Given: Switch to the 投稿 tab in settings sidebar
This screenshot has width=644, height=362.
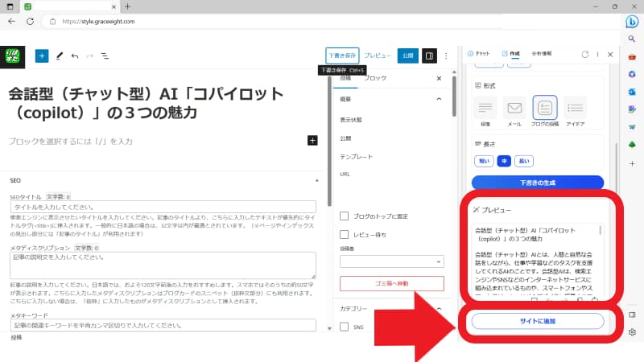Looking at the screenshot, I should (x=345, y=78).
